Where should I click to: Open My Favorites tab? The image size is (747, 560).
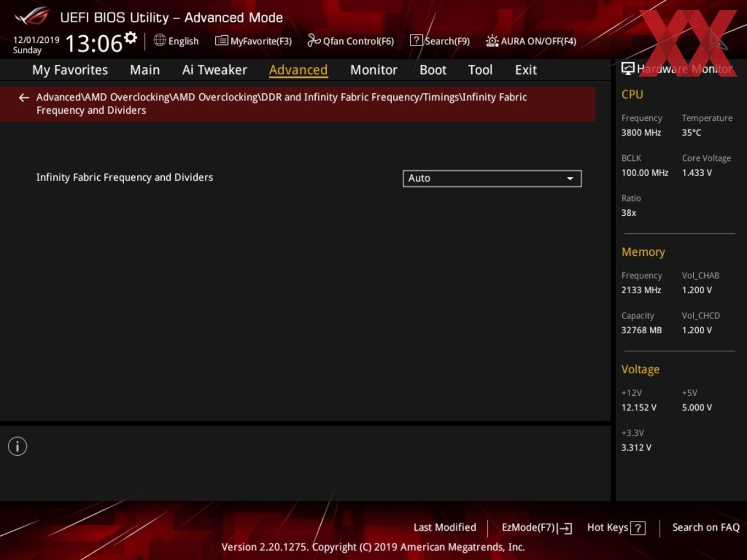click(70, 70)
